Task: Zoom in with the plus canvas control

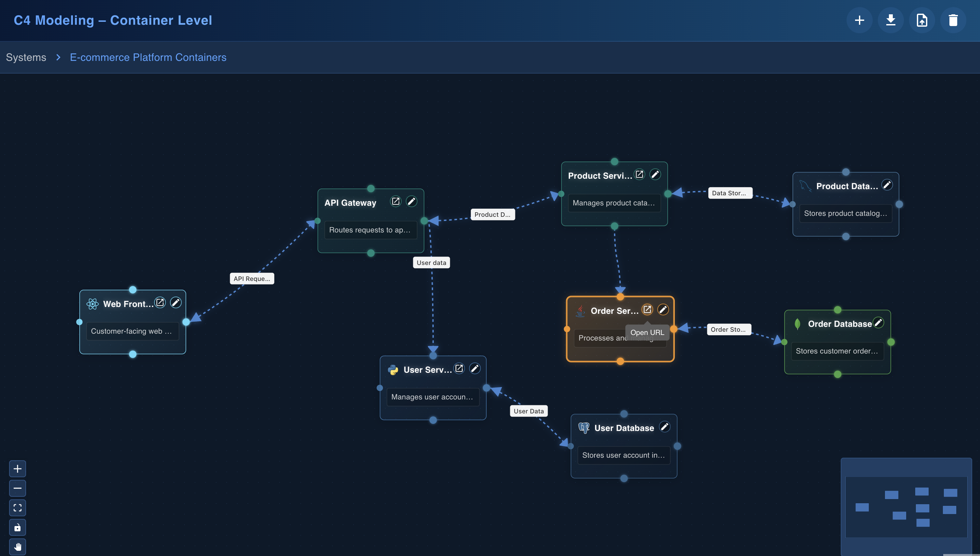Action: (18, 468)
